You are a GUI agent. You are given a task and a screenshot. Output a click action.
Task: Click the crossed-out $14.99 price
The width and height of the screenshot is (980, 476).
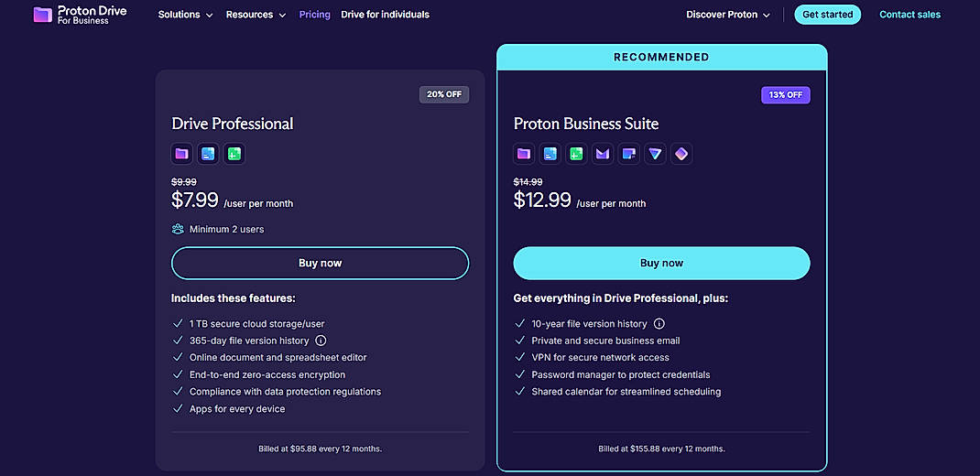528,182
